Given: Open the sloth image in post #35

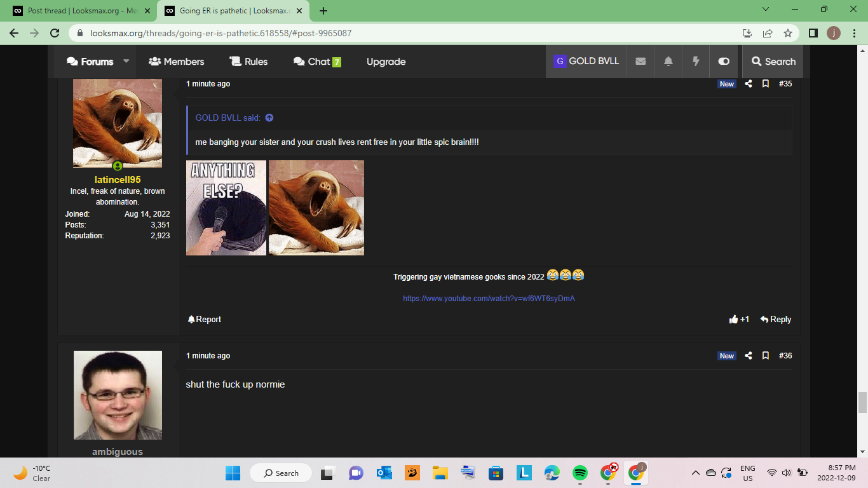Looking at the screenshot, I should click(316, 208).
